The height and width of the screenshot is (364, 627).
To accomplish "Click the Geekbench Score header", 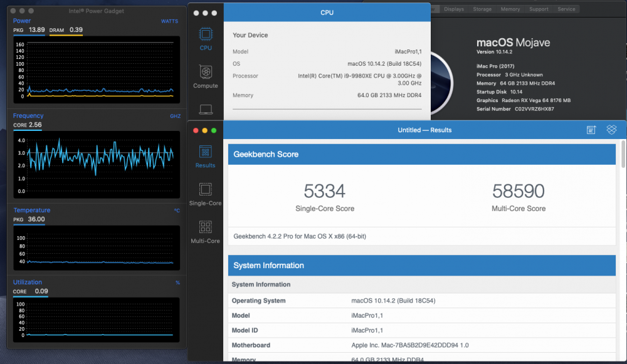I will (x=422, y=154).
